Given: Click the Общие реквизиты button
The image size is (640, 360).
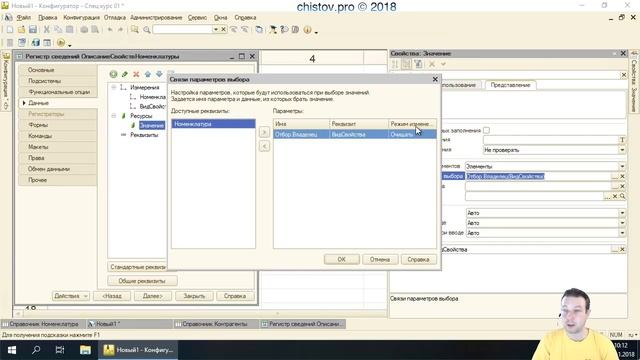Looking at the screenshot, I should point(142,281).
